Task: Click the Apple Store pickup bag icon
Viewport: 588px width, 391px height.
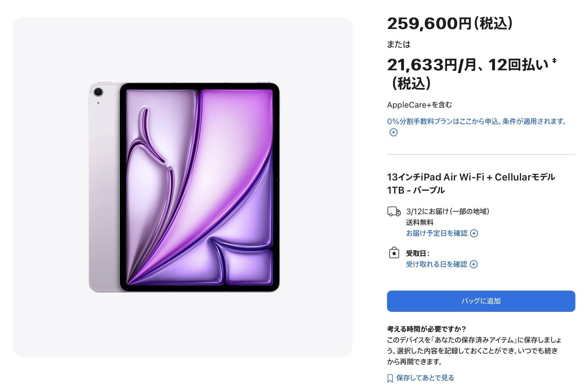Action: [x=394, y=253]
